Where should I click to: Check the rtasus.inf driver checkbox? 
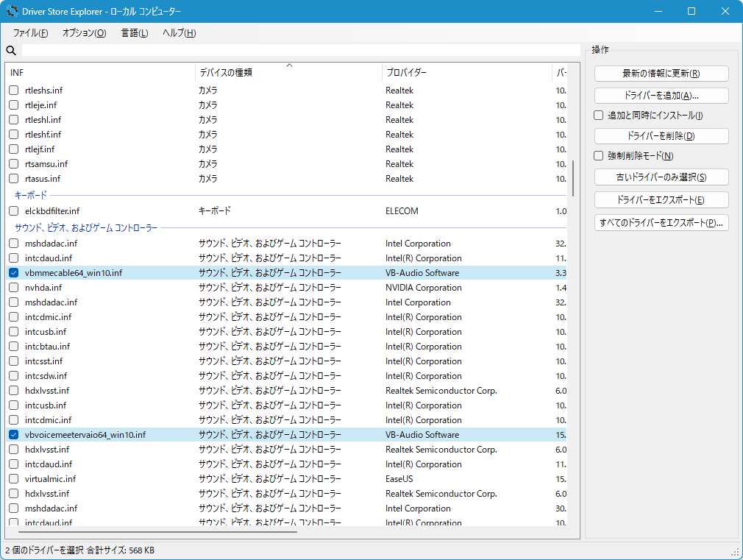click(x=14, y=178)
